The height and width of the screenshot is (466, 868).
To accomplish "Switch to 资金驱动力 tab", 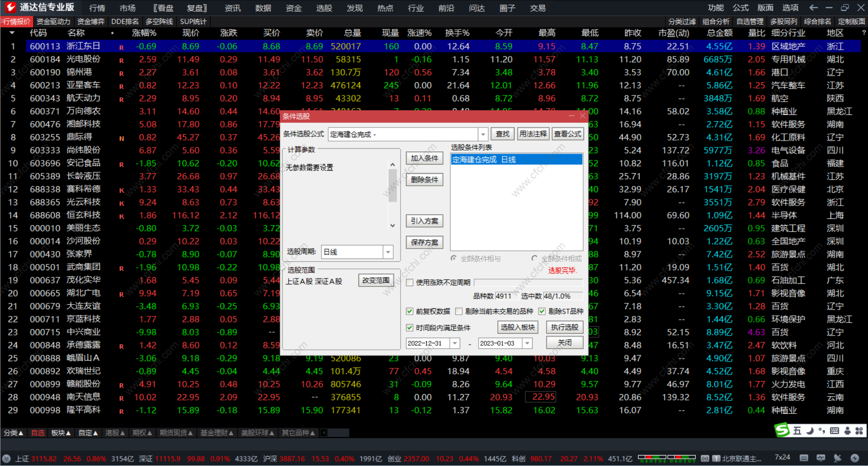I will click(x=53, y=21).
